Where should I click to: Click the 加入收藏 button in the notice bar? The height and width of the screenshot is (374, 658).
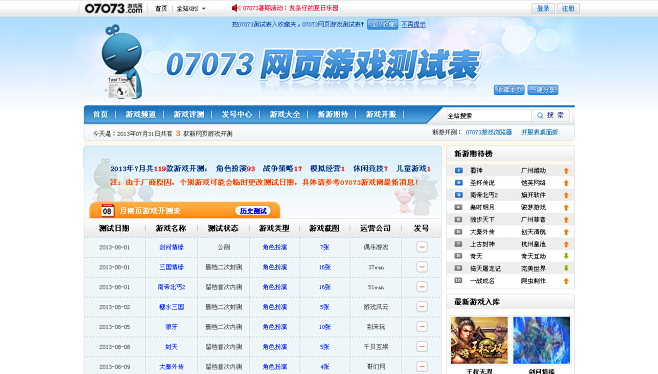tap(382, 24)
